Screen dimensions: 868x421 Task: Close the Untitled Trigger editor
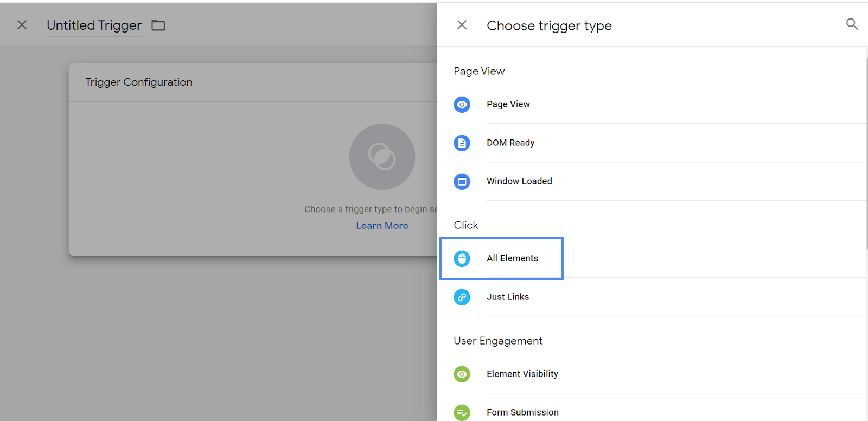tap(22, 25)
